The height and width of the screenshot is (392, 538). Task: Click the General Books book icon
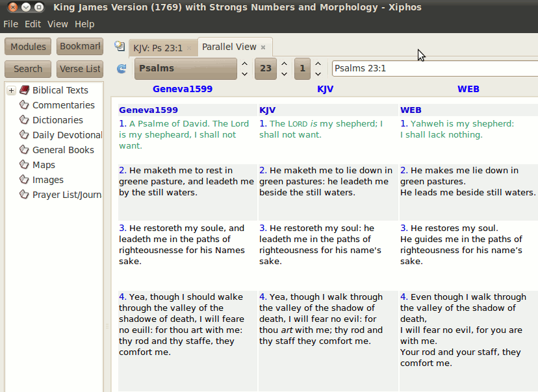coord(24,149)
